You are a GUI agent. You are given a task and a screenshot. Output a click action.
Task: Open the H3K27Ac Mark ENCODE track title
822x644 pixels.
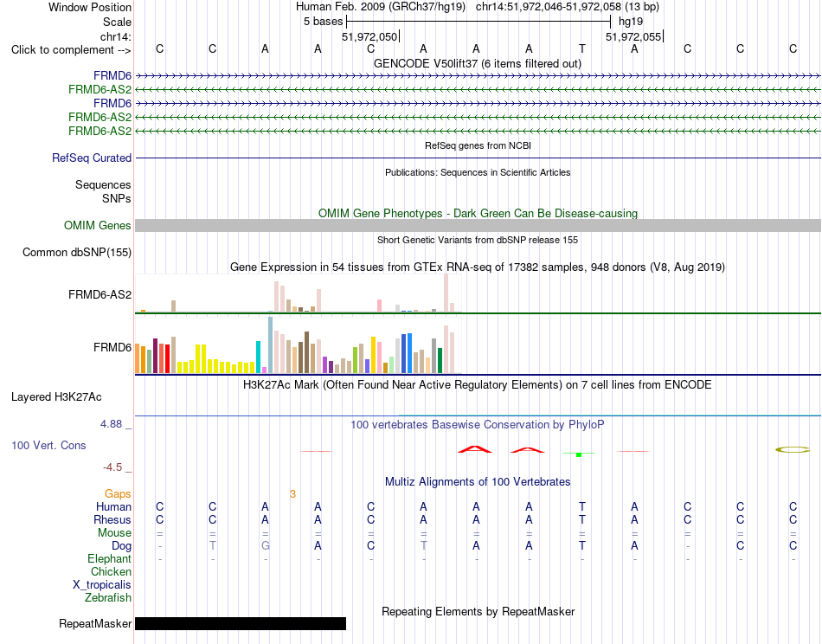(478, 384)
